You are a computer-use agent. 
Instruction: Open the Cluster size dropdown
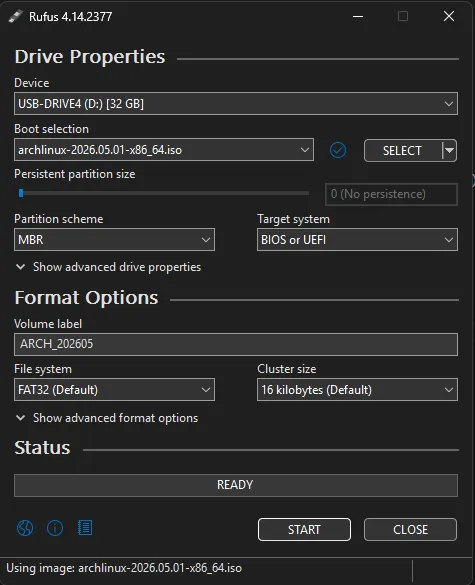357,390
